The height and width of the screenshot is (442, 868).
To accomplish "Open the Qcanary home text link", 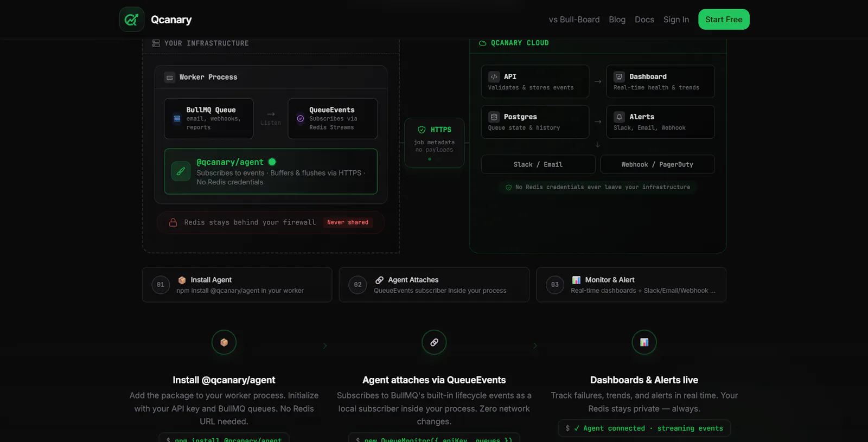I will [171, 20].
